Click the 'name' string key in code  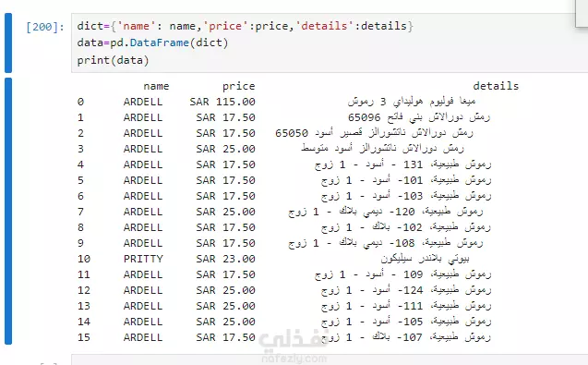click(x=137, y=26)
